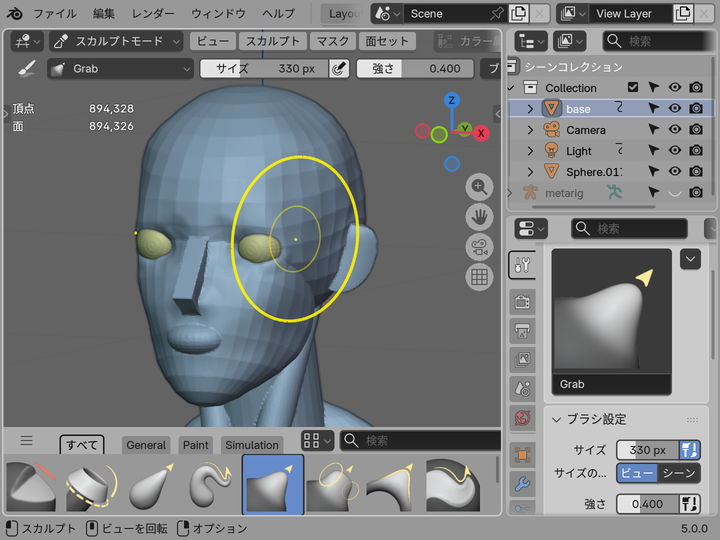
Task: Hide the base object in viewport
Action: click(x=675, y=108)
